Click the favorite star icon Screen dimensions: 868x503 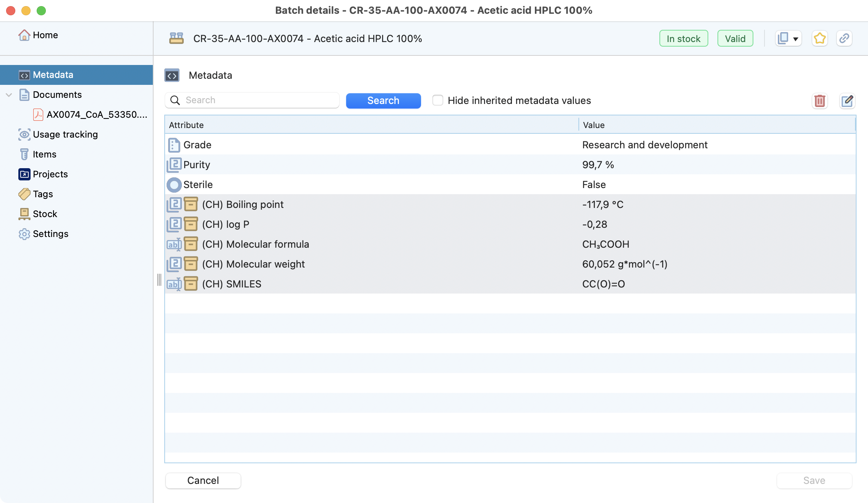click(819, 39)
